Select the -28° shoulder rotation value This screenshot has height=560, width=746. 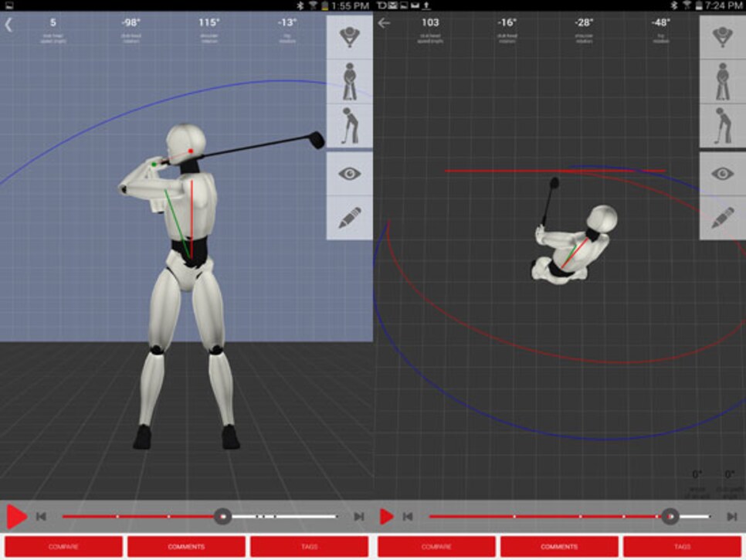pos(584,22)
